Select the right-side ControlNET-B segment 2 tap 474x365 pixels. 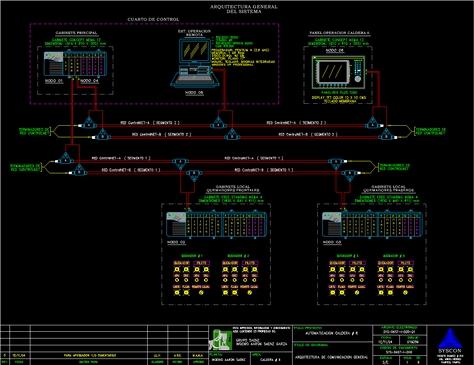pyautogui.click(x=386, y=135)
